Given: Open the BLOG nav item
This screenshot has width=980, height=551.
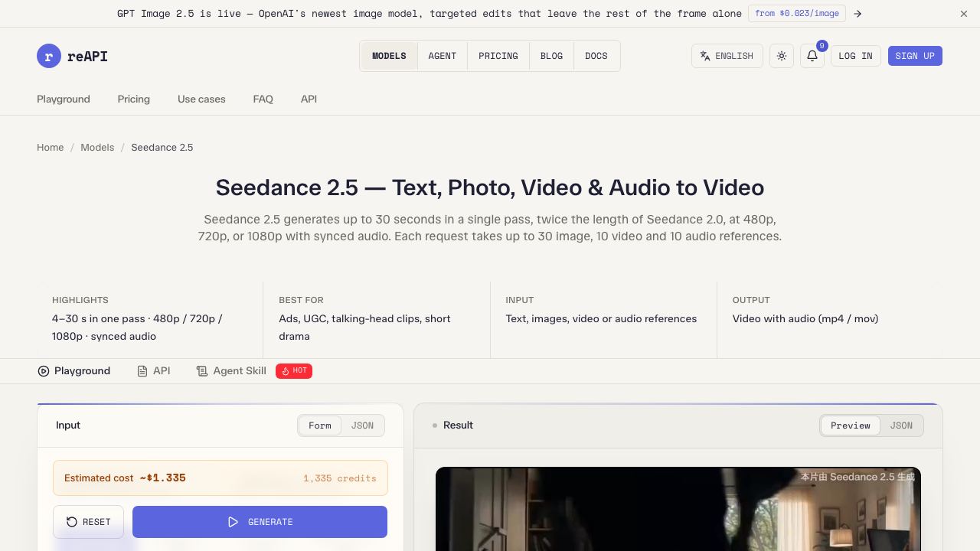Looking at the screenshot, I should 551,56.
